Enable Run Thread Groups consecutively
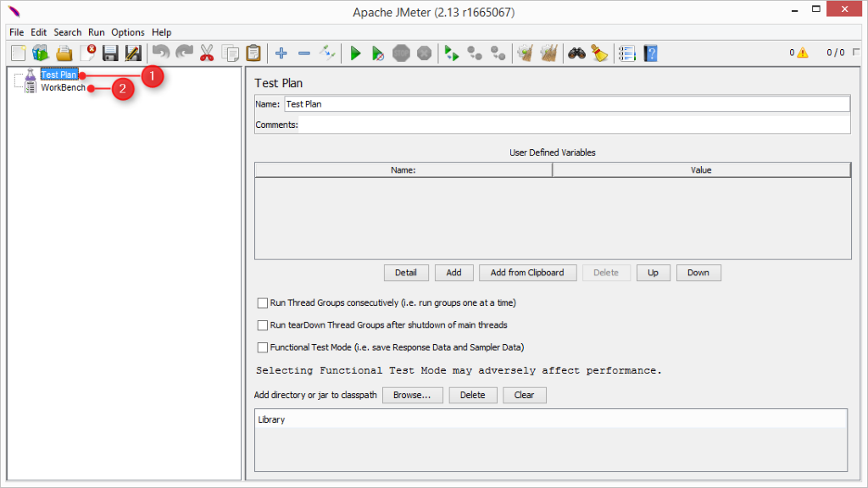 (x=263, y=302)
